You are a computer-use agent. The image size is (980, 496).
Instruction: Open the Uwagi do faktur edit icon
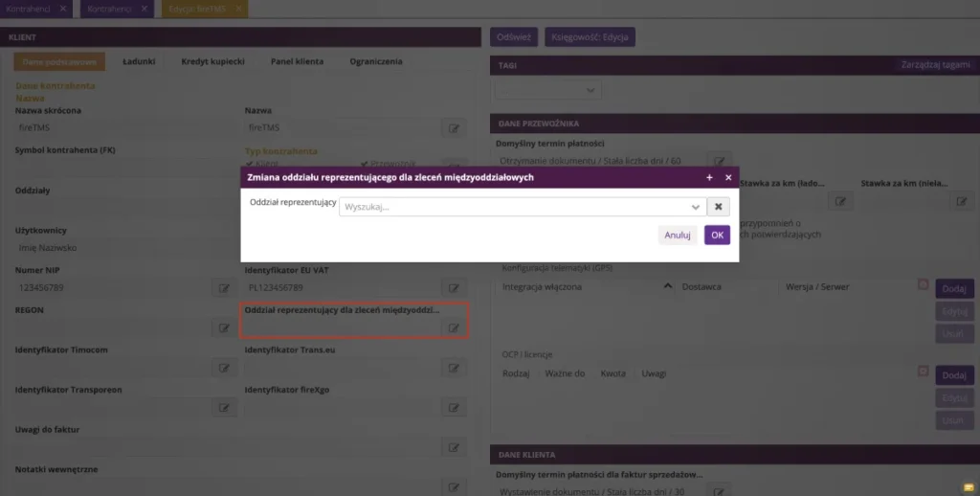(x=454, y=448)
